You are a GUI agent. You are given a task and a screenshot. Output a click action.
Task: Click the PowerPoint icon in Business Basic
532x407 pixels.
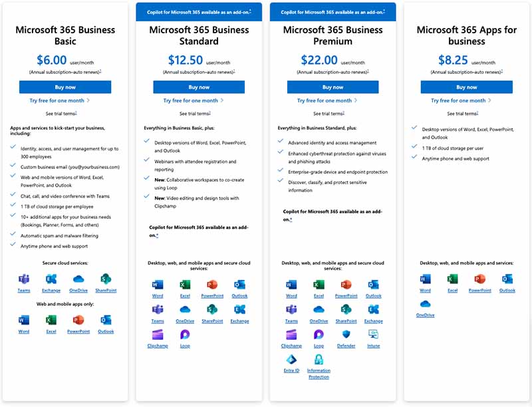(x=78, y=320)
